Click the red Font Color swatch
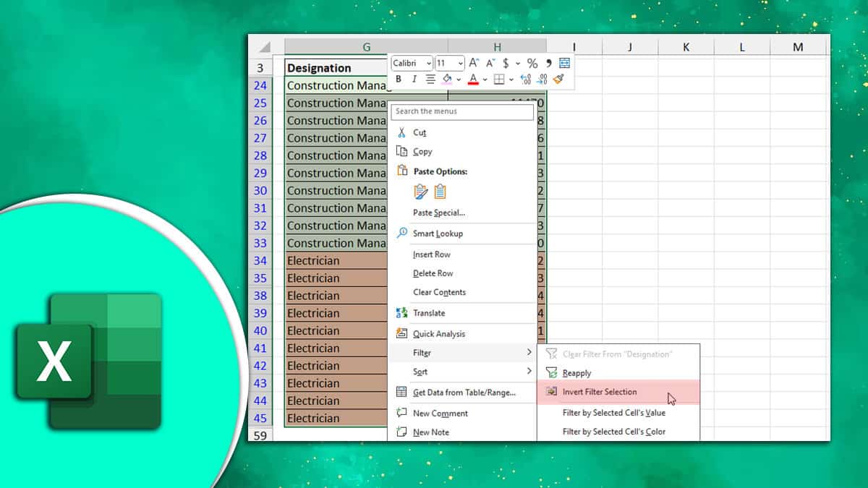The height and width of the screenshot is (488, 868). [x=472, y=82]
